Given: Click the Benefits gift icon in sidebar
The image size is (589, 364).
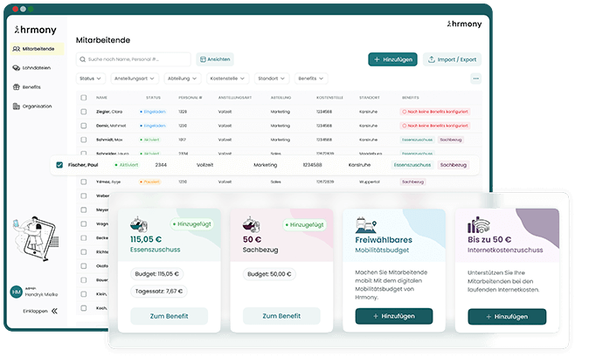Looking at the screenshot, I should pos(16,87).
